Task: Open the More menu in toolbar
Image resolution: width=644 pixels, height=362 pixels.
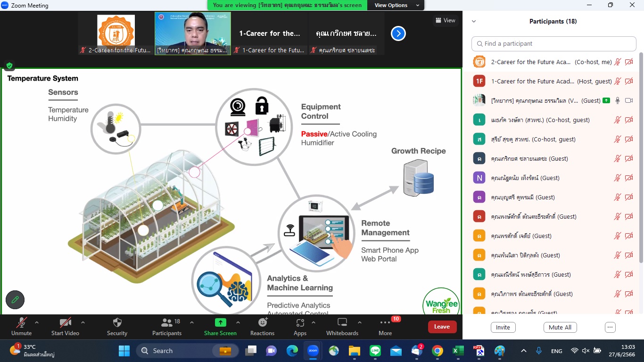Action: click(x=385, y=323)
